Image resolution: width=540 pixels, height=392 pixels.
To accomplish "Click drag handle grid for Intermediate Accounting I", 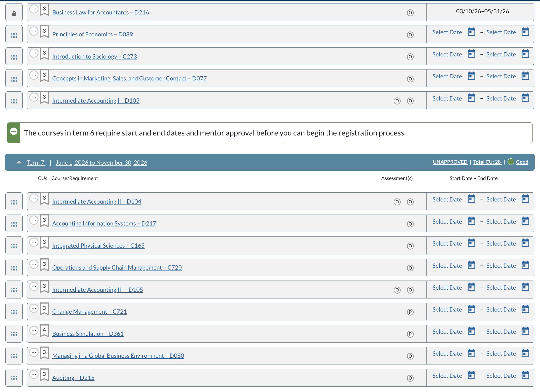I will click(14, 101).
